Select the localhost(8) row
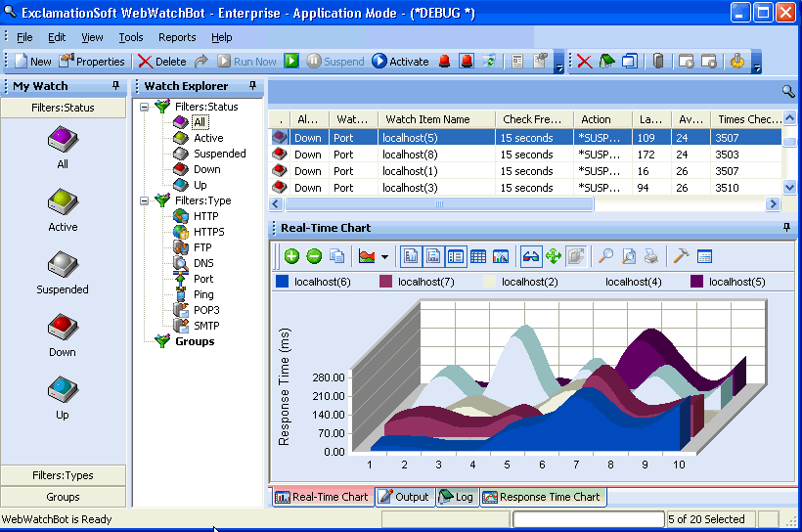 coord(525,155)
